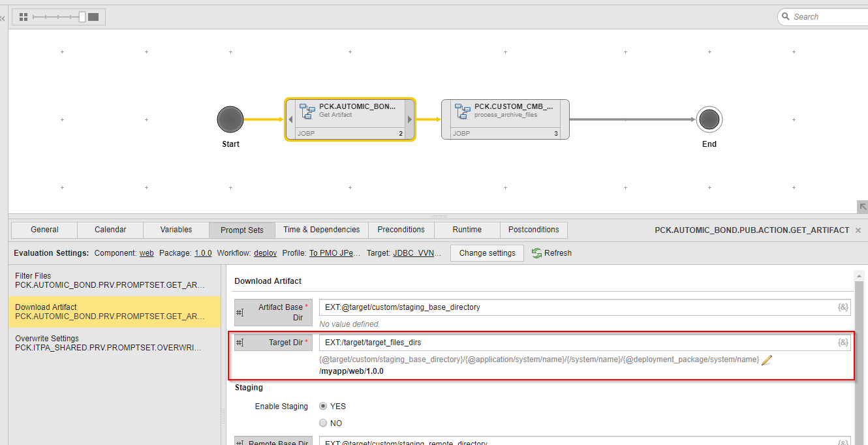868x445 pixels.
Task: Click the {&} variable icon in Target Dir
Action: pos(843,342)
